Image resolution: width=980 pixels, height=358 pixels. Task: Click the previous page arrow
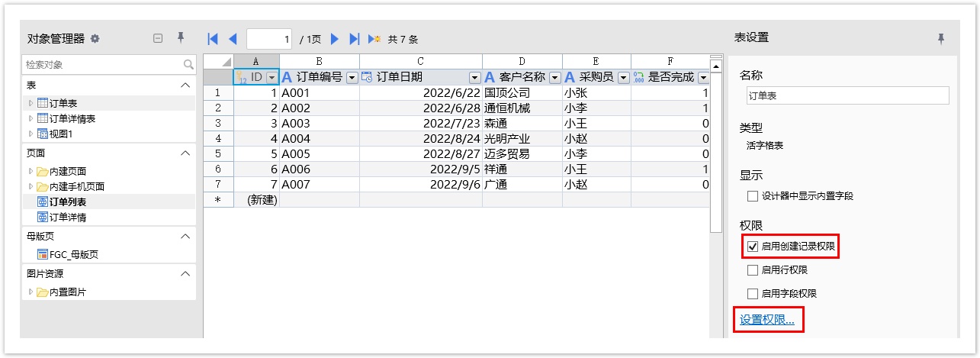[x=233, y=39]
